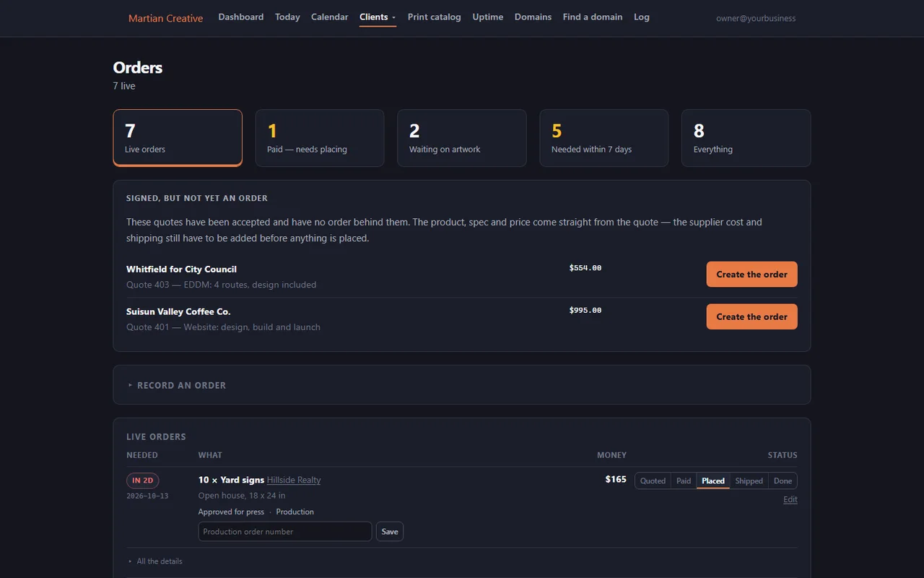Show the Everything orders card
This screenshot has height=578, width=924.
pos(746,138)
